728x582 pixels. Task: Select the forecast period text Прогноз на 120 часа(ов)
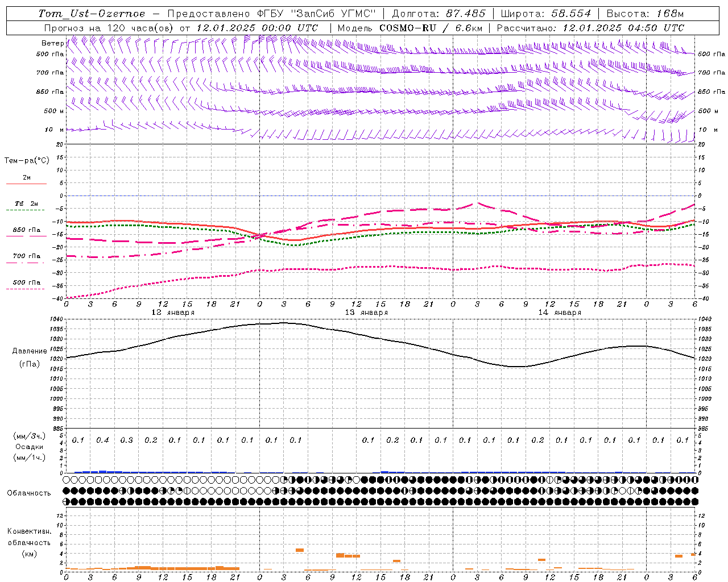[110, 28]
